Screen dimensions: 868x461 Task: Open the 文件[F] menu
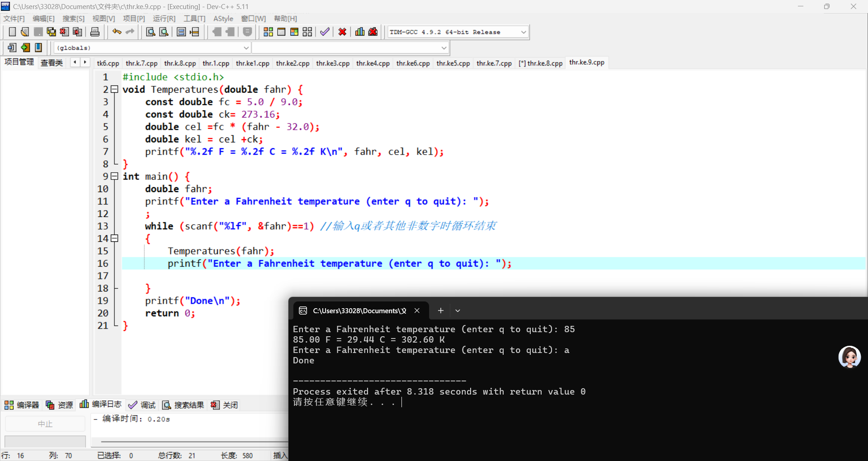[x=14, y=19]
